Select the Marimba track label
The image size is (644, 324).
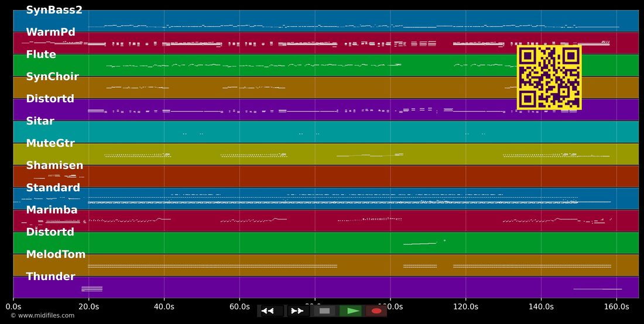[52, 209]
